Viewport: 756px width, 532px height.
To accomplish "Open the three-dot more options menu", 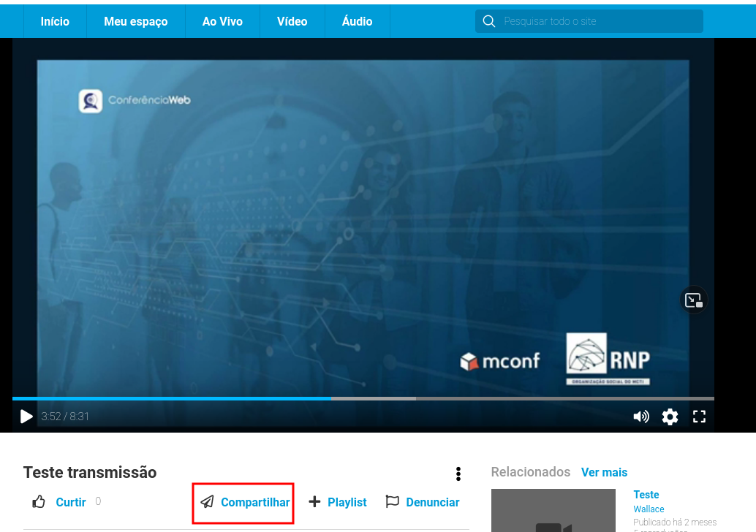I will point(458,474).
